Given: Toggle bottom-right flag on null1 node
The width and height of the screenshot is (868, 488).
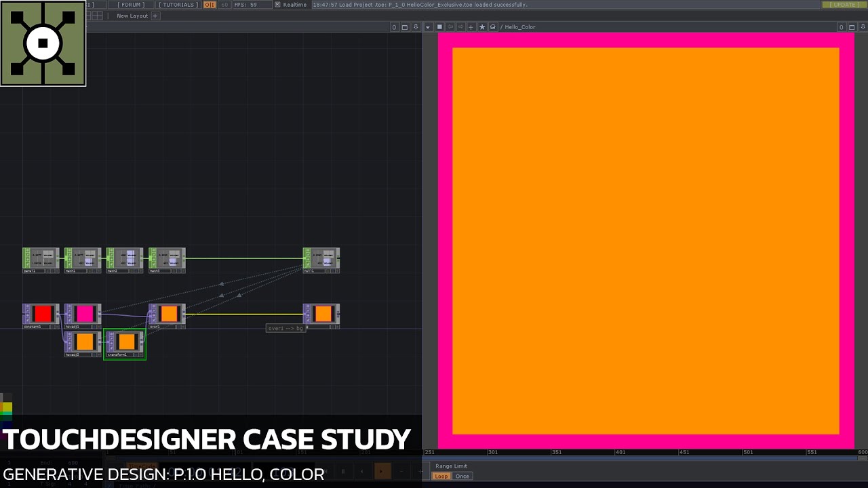Looking at the screenshot, I should pyautogui.click(x=336, y=271).
